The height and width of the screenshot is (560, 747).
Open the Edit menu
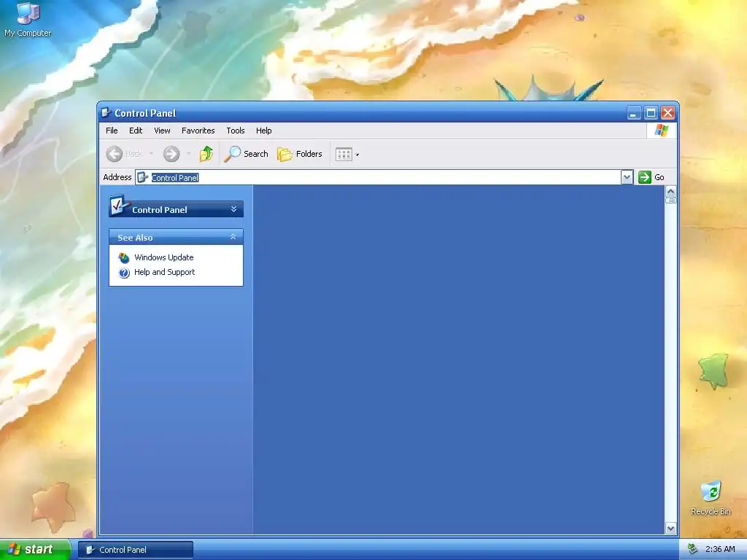tap(136, 131)
